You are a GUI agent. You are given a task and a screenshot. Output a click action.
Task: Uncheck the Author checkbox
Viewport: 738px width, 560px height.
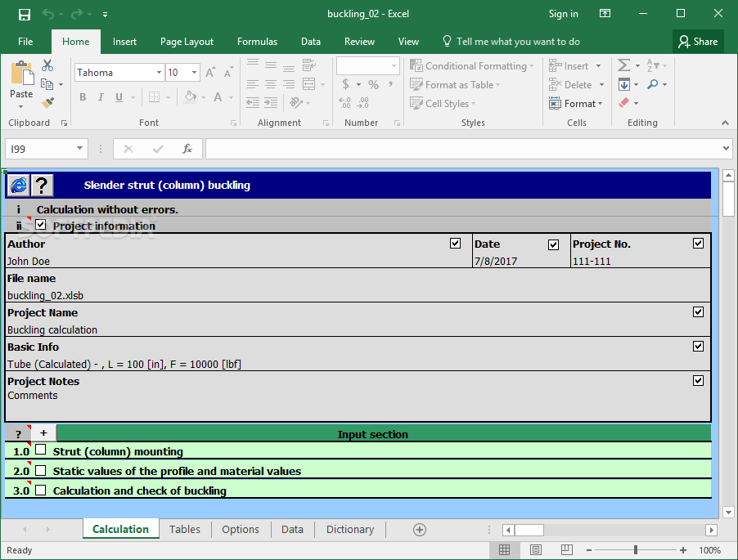[x=455, y=243]
